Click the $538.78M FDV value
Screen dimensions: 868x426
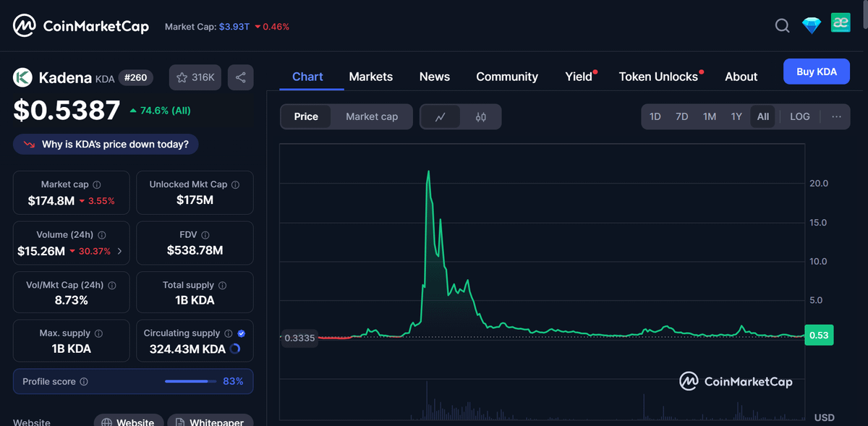(x=195, y=250)
